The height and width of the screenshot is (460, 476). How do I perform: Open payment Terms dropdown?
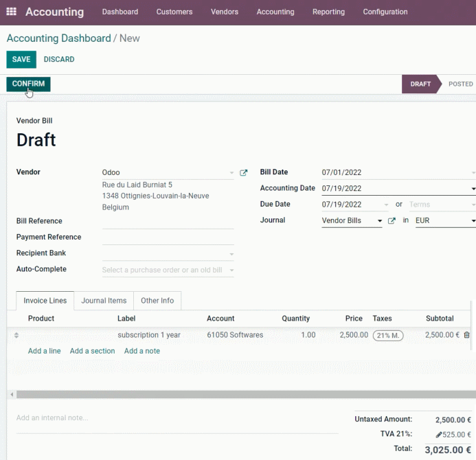click(x=473, y=205)
